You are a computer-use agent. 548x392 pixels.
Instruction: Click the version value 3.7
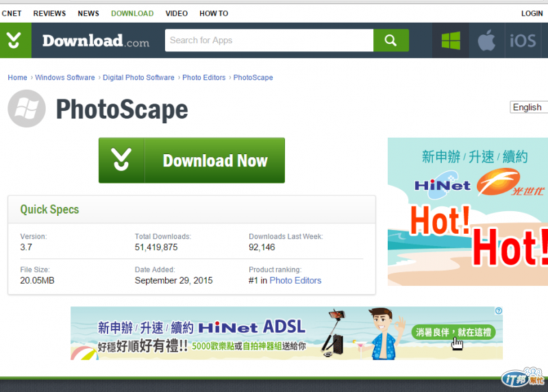pos(26,247)
